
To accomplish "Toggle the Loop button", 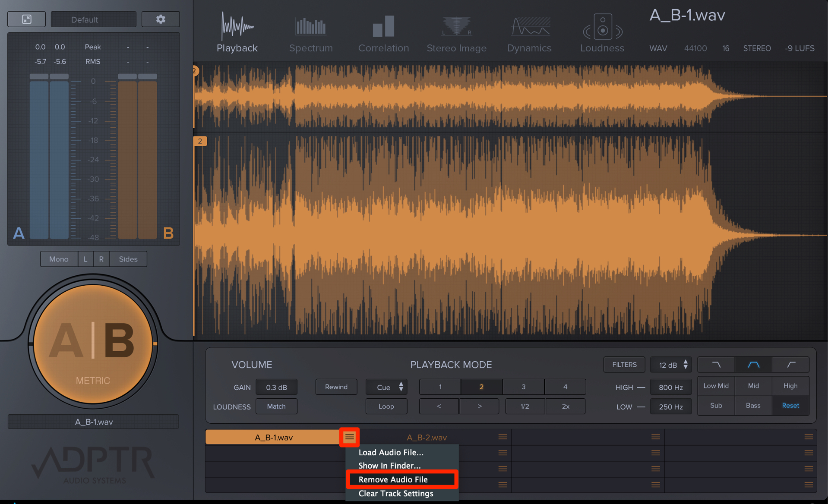I will [386, 406].
